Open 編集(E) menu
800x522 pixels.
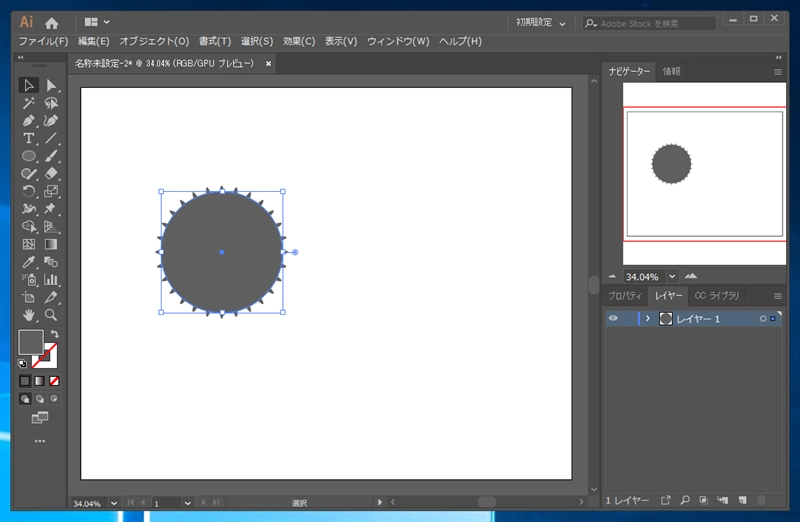point(93,41)
